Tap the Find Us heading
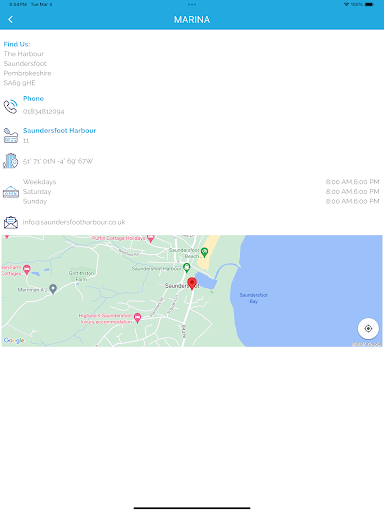This screenshot has height=512, width=384. pos(17,44)
